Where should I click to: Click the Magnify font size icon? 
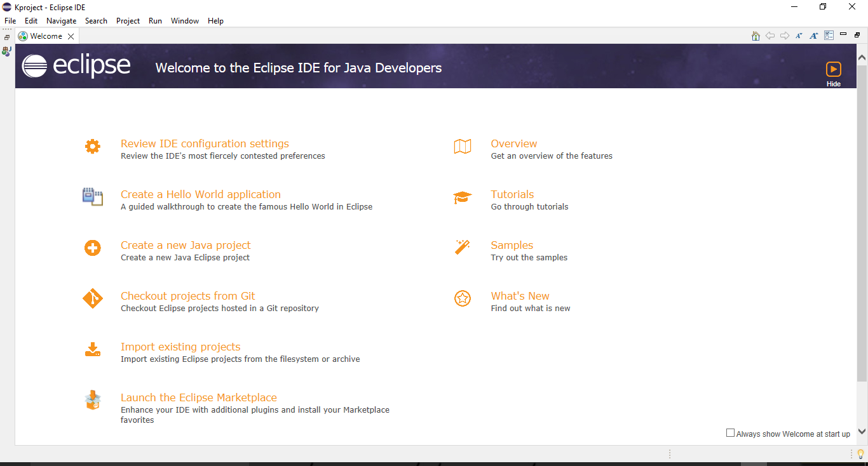pyautogui.click(x=813, y=36)
